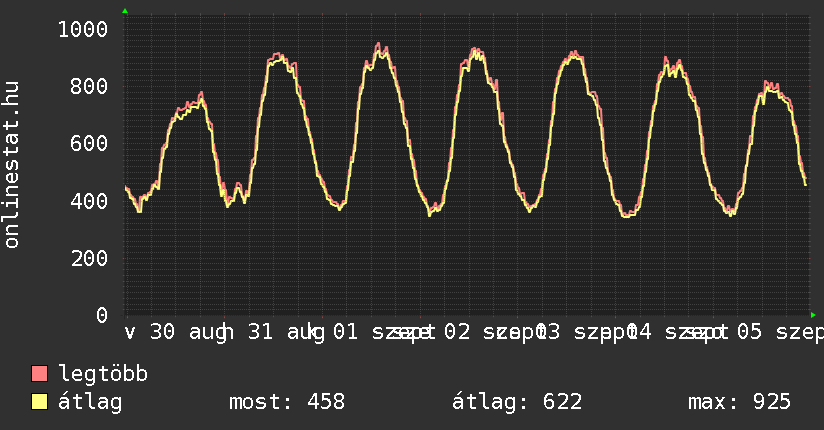Screen dimensions: 824x430
Task: Click the pink legtöbb legend color swatch
Action: tap(39, 373)
